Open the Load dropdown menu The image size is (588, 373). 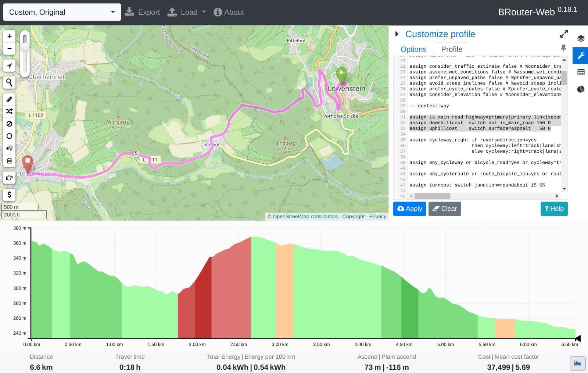tap(186, 12)
